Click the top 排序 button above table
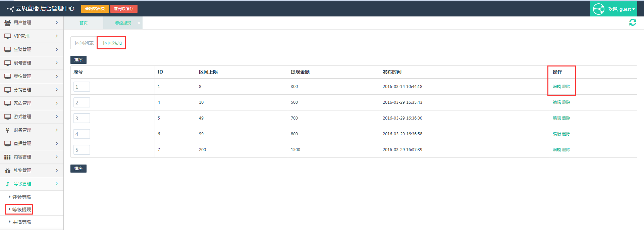Image resolution: width=644 pixels, height=230 pixels. point(78,60)
